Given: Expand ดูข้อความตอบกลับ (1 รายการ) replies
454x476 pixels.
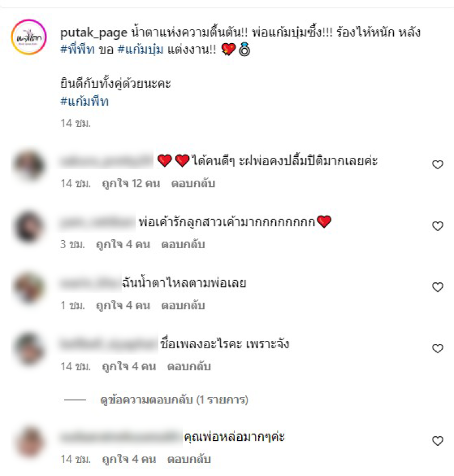Looking at the screenshot, I should coord(174,400).
